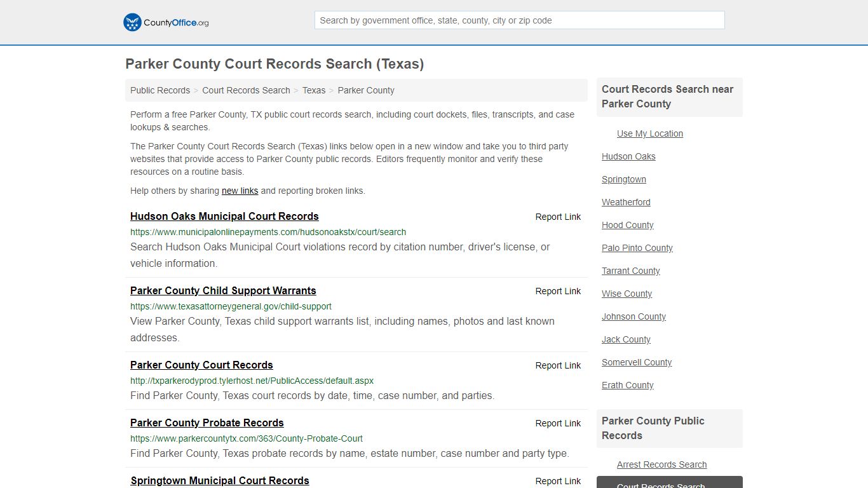Report link for Child Support Warrants
The width and height of the screenshot is (868, 488).
pyautogui.click(x=558, y=291)
